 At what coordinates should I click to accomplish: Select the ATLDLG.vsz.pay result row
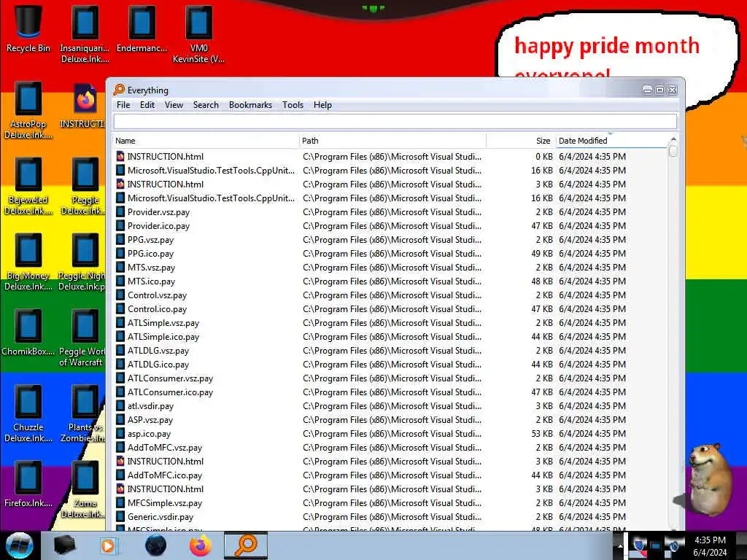tap(391, 350)
